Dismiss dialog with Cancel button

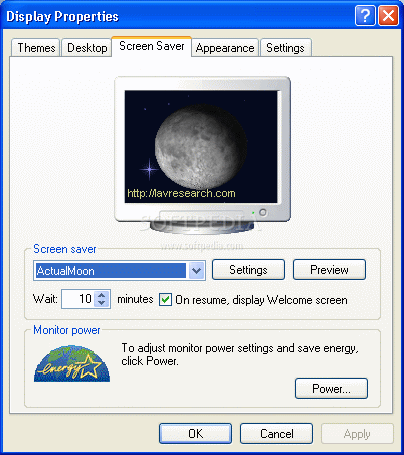coord(276,434)
